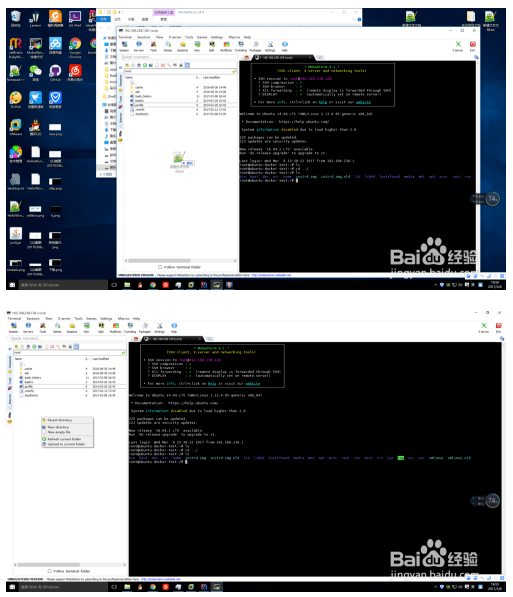Select .bash_history file in lower SFTP browser
The image size is (513, 597).
32,378
